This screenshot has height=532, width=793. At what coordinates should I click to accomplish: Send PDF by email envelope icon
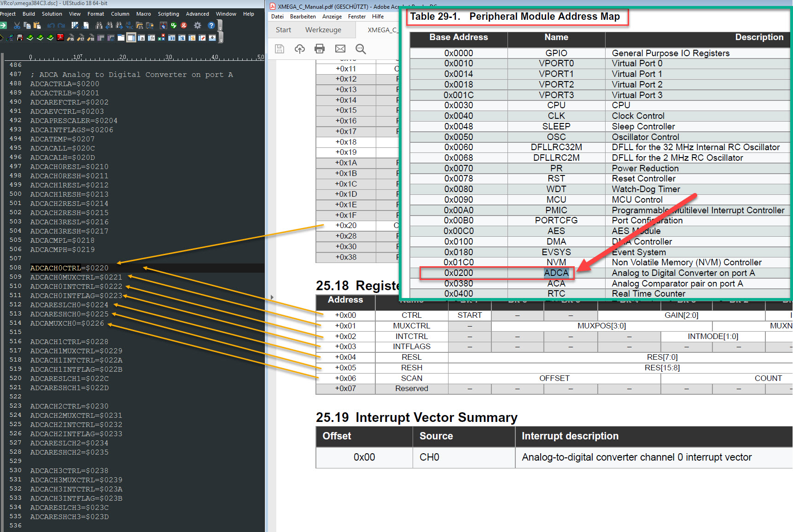tap(340, 49)
